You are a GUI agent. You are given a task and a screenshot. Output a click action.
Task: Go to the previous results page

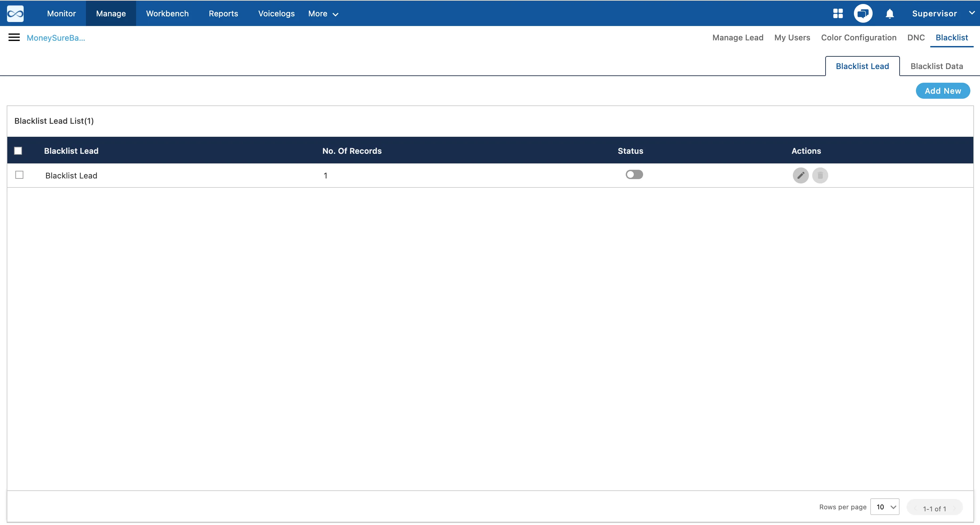click(x=915, y=508)
